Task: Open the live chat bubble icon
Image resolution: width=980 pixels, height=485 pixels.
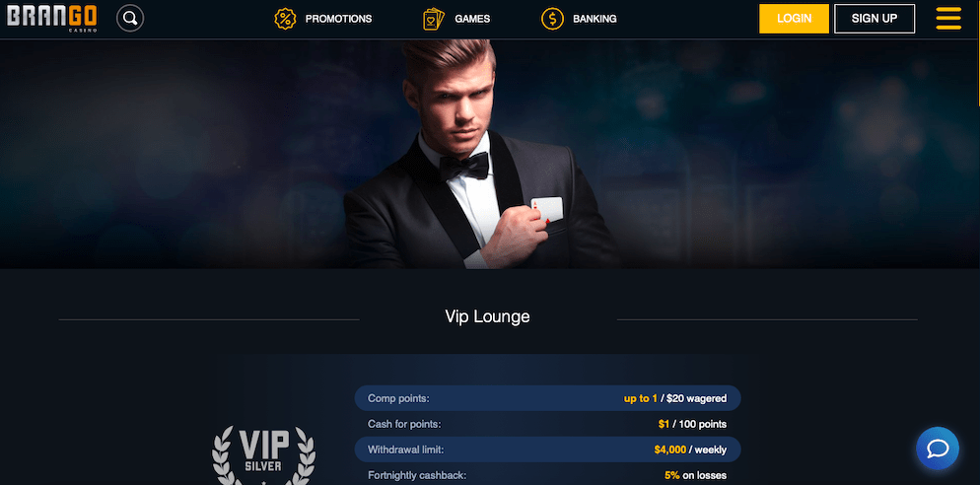Action: click(938, 449)
